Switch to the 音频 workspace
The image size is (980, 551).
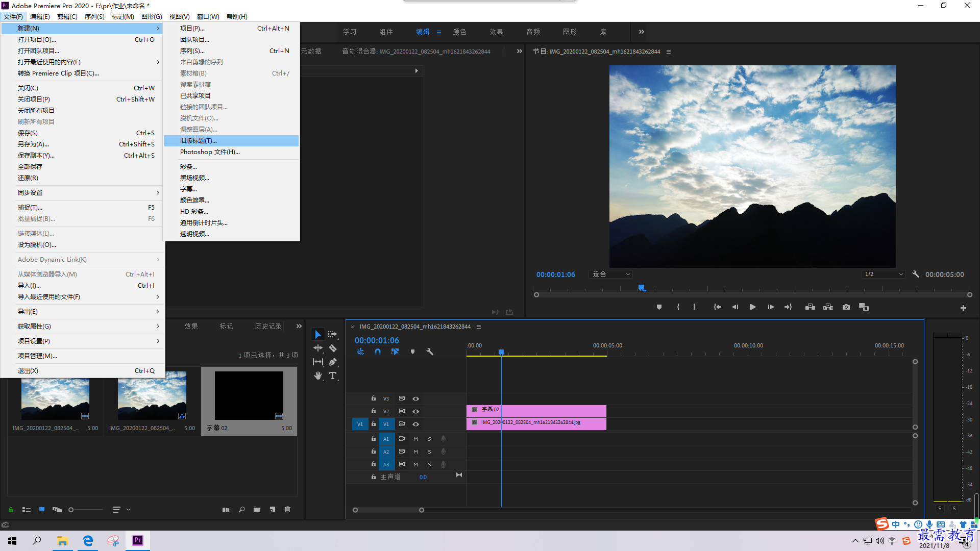pos(533,32)
